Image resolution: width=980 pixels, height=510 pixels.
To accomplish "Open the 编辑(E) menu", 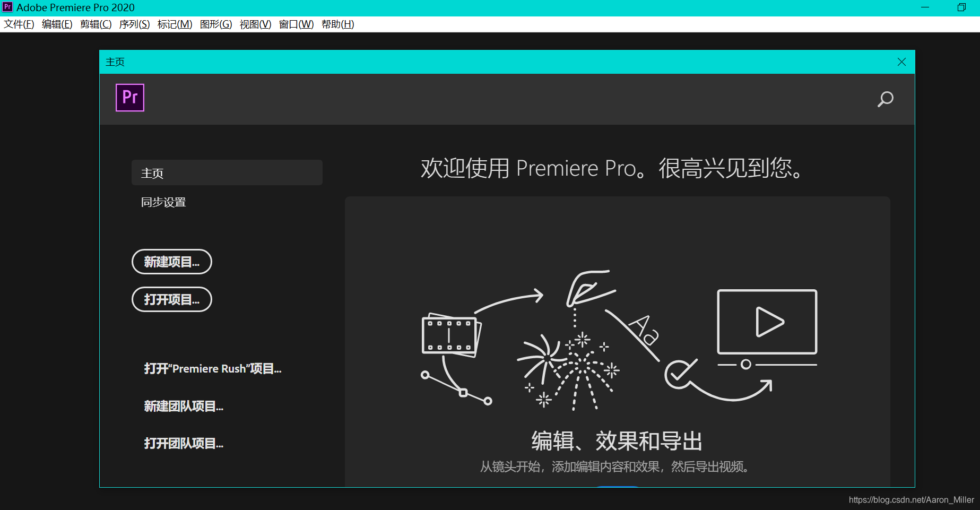I will (x=57, y=24).
